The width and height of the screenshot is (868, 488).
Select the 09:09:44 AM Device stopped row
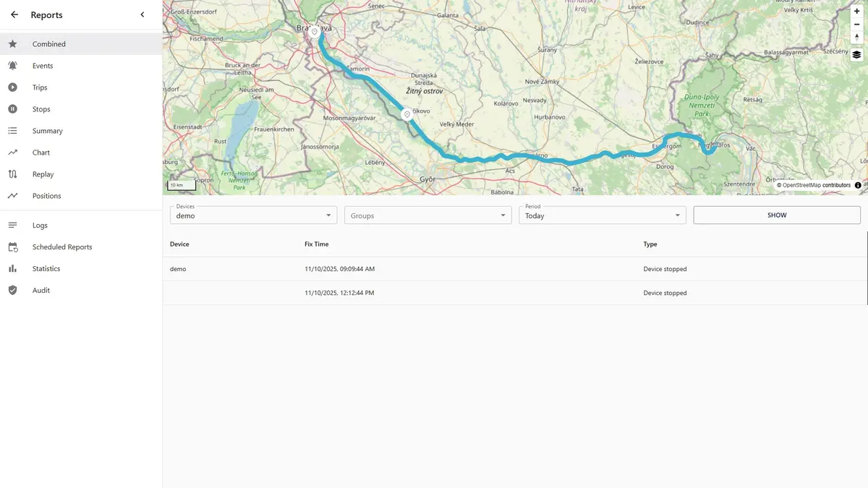(434, 268)
